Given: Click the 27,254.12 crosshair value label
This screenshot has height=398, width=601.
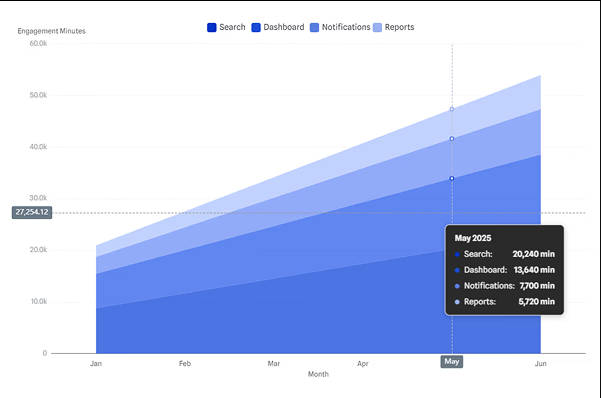Looking at the screenshot, I should point(32,212).
